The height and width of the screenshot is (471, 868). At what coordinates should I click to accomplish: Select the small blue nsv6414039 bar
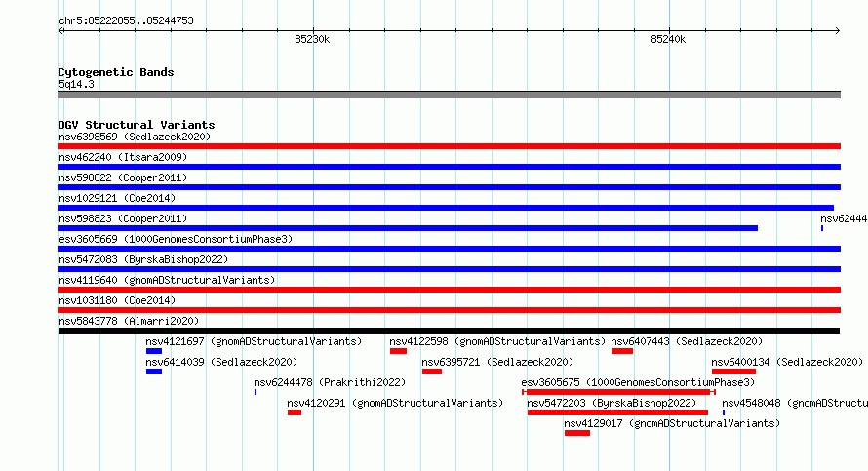point(154,372)
